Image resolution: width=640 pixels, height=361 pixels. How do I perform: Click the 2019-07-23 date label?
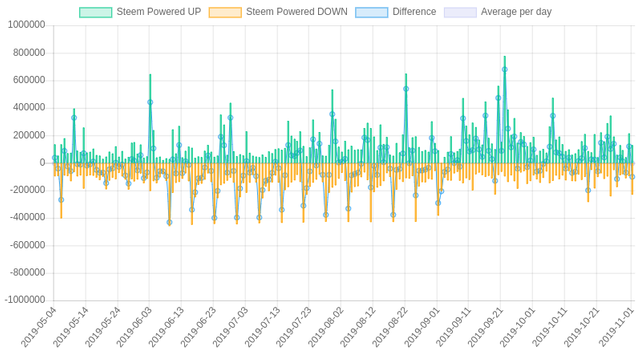coord(294,328)
